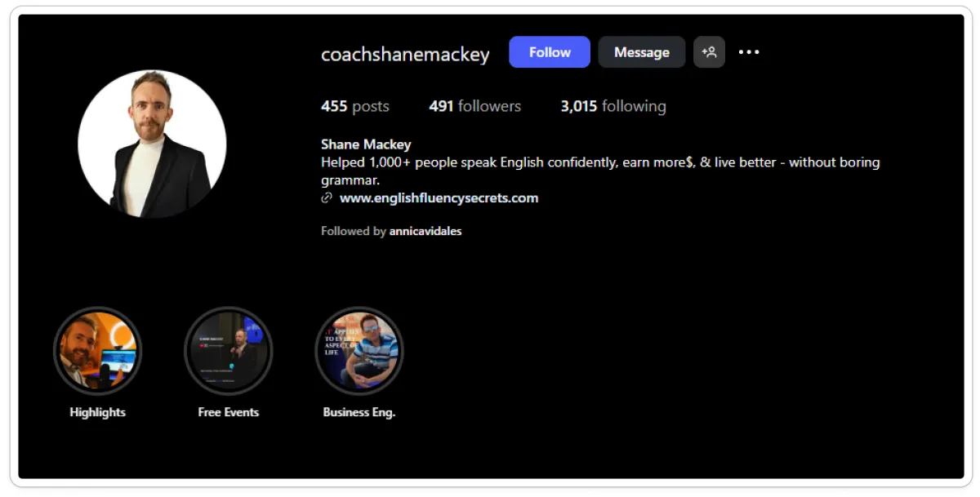Screen dimensions: 980x497
Task: Click the Shane Mackey profile picture
Action: point(152,144)
